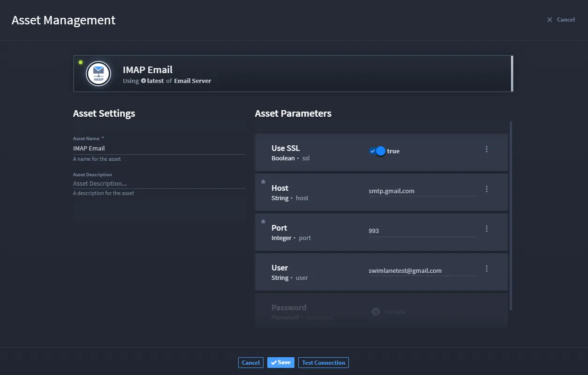Click the "Host" parameter label

[x=280, y=188]
